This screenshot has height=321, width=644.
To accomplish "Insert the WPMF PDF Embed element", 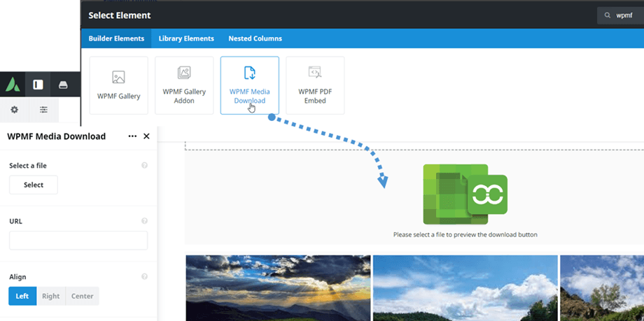I will (x=315, y=85).
